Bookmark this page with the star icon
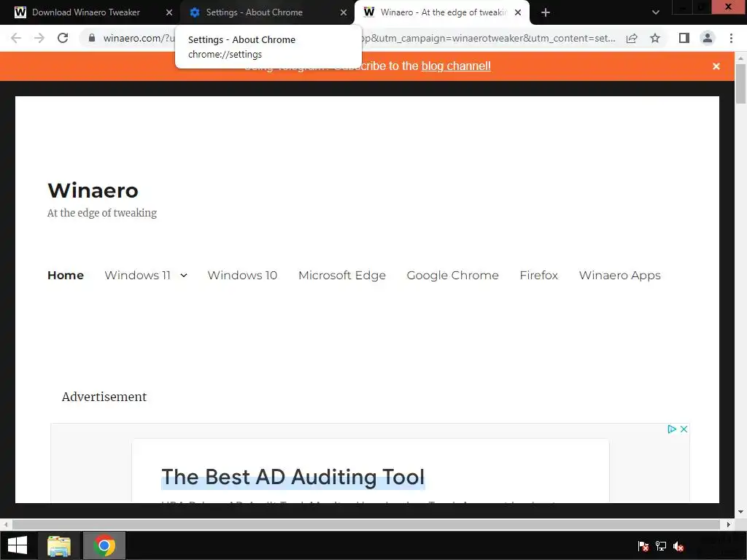 [x=655, y=38]
